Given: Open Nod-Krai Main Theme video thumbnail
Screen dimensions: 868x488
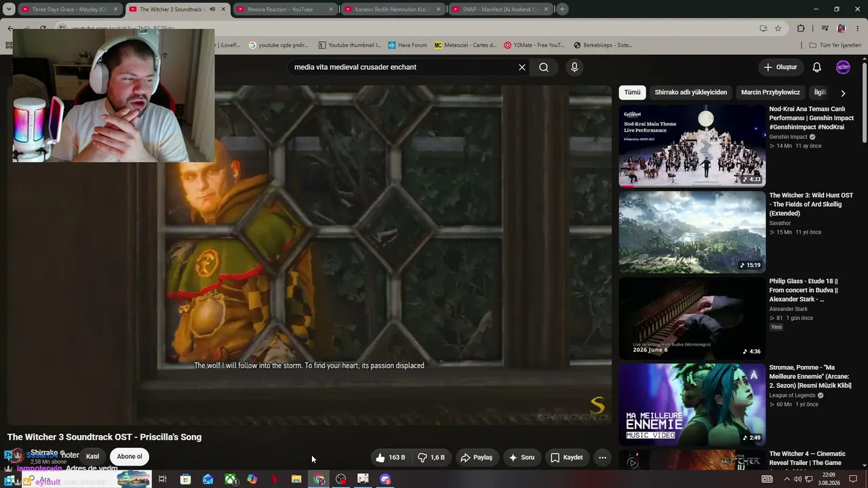Looking at the screenshot, I should tap(692, 145).
